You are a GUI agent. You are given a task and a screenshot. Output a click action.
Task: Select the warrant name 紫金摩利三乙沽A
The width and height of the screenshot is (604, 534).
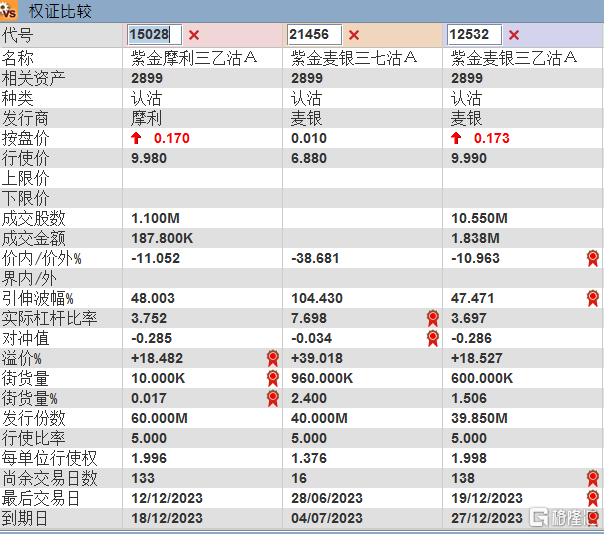pyautogui.click(x=194, y=59)
